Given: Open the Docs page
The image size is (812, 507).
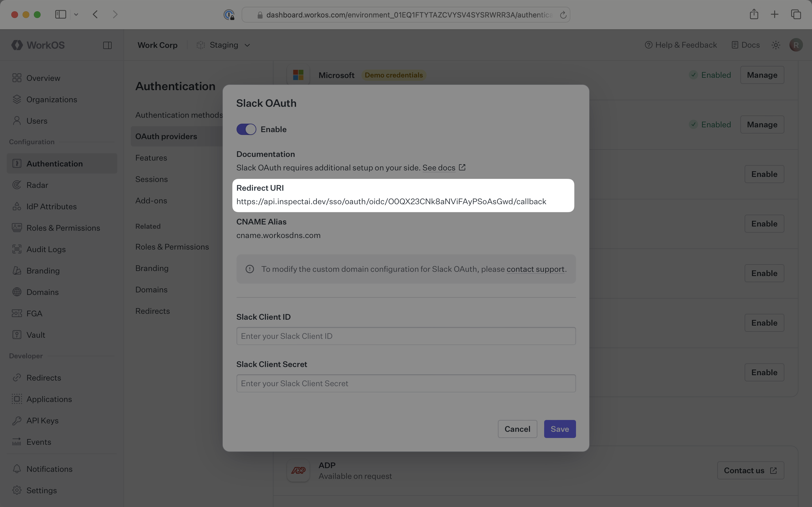Looking at the screenshot, I should coord(745,45).
